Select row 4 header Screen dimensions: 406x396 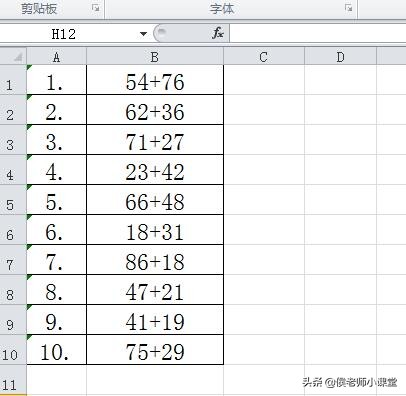[13, 170]
